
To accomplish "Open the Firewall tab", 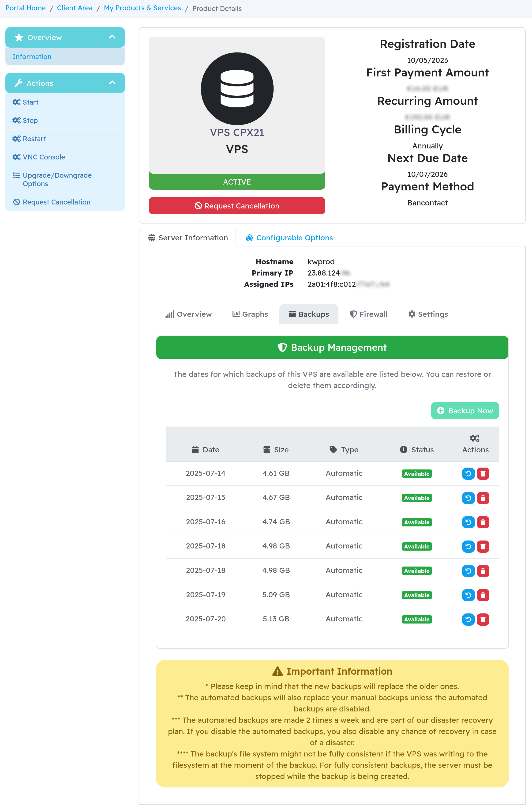I will (x=368, y=314).
